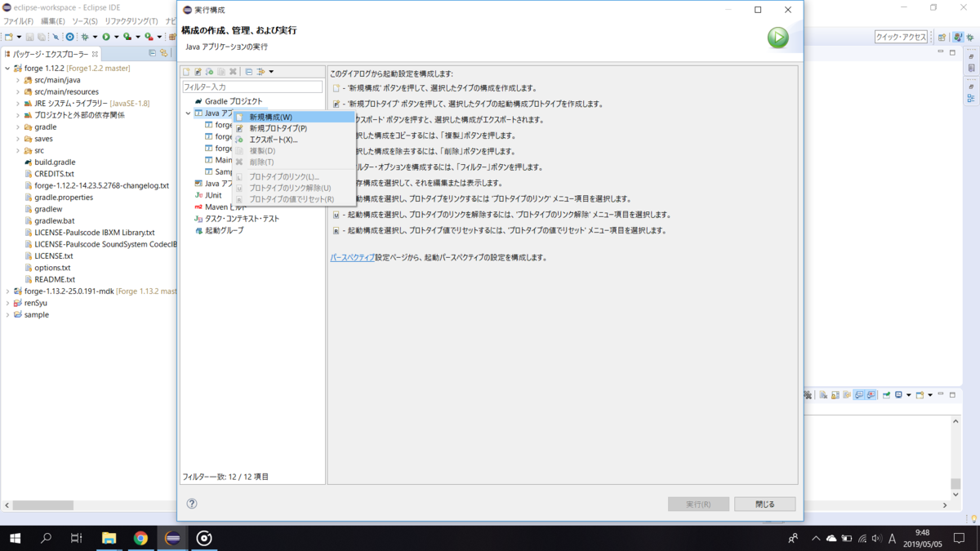This screenshot has width=980, height=551.
Task: Select the export launch configurations icon
Action: [x=210, y=73]
